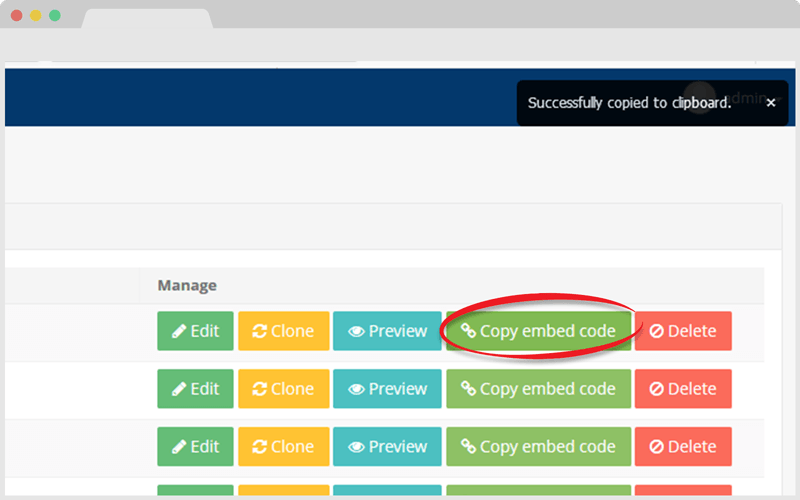
Task: Delete the third row item
Action: [x=683, y=447]
